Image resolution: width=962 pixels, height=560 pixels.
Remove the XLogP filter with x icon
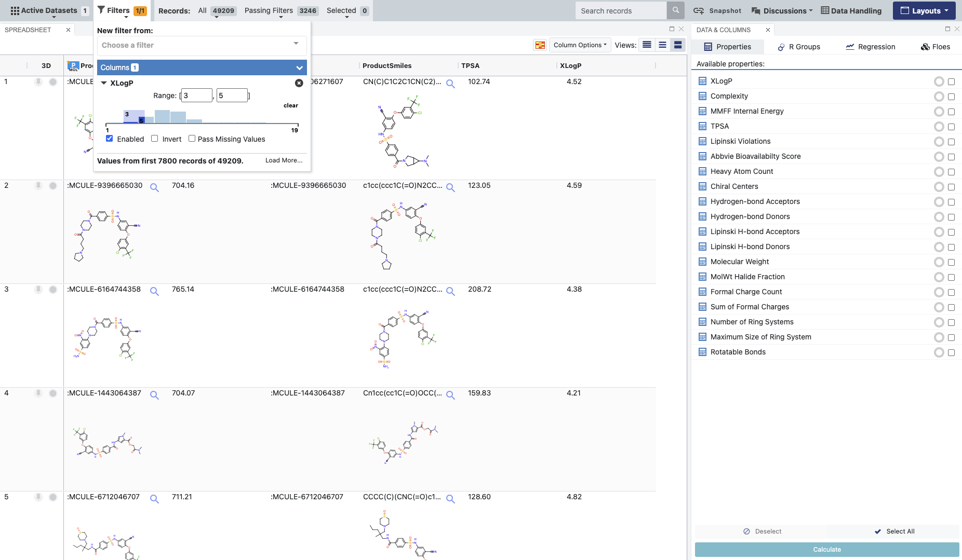[x=299, y=83]
